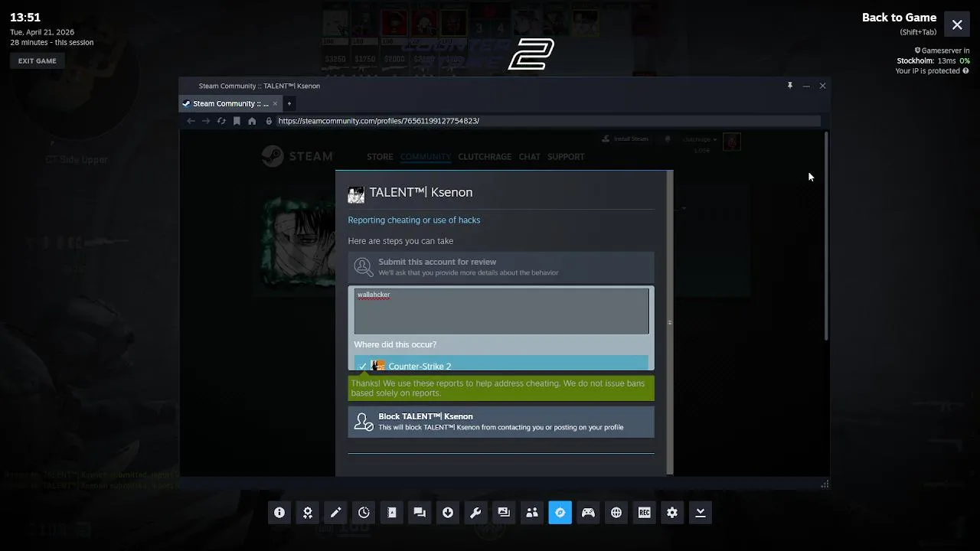
Task: Click the site lock icon by URL
Action: coord(269,121)
